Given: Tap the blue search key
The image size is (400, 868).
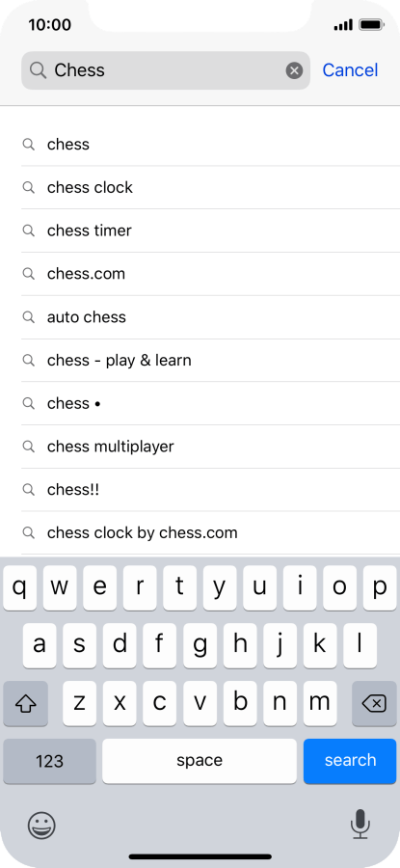Looking at the screenshot, I should [x=350, y=761].
